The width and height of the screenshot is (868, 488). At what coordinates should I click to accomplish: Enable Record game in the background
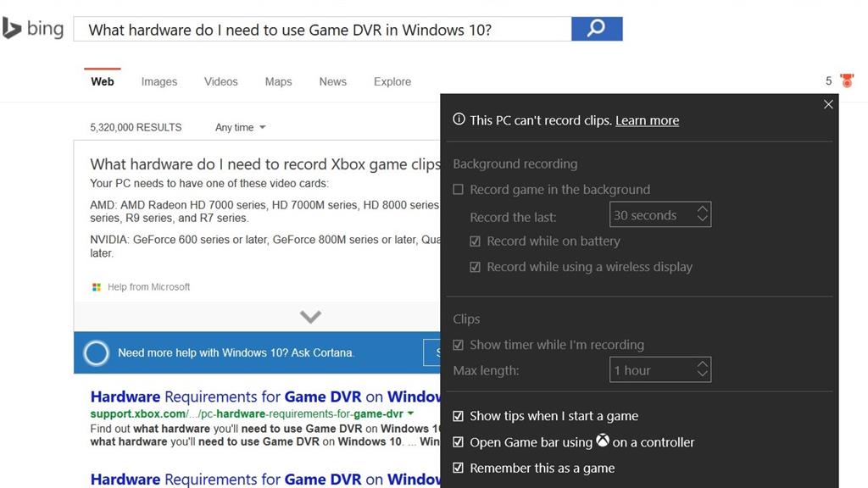point(458,190)
